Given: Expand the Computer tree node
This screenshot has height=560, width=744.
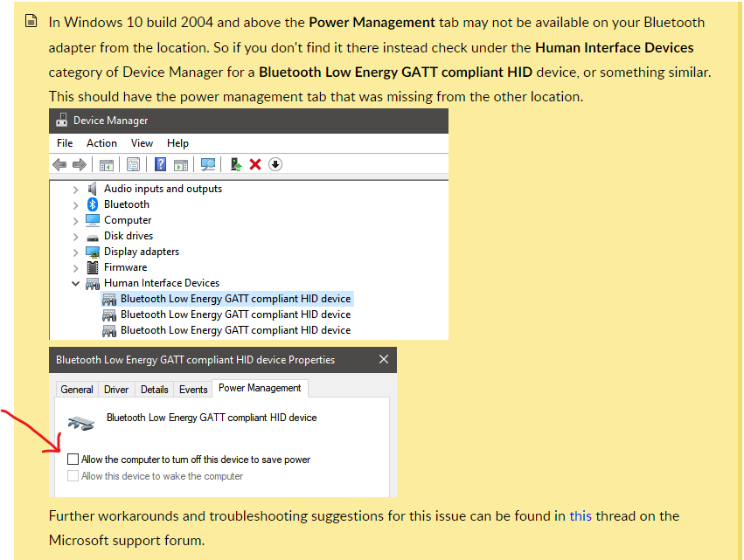Looking at the screenshot, I should 75,220.
